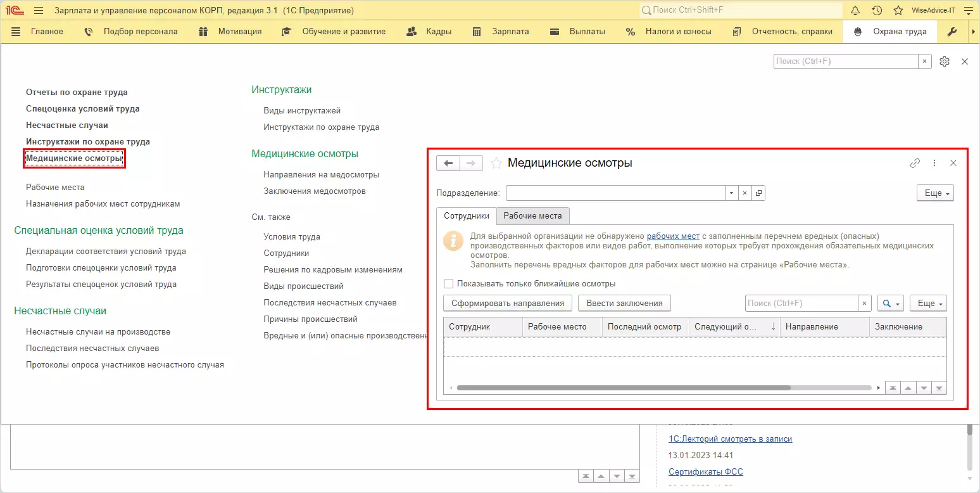Image resolution: width=980 pixels, height=493 pixels.
Task: Open the selected Подразделение item
Action: point(758,193)
